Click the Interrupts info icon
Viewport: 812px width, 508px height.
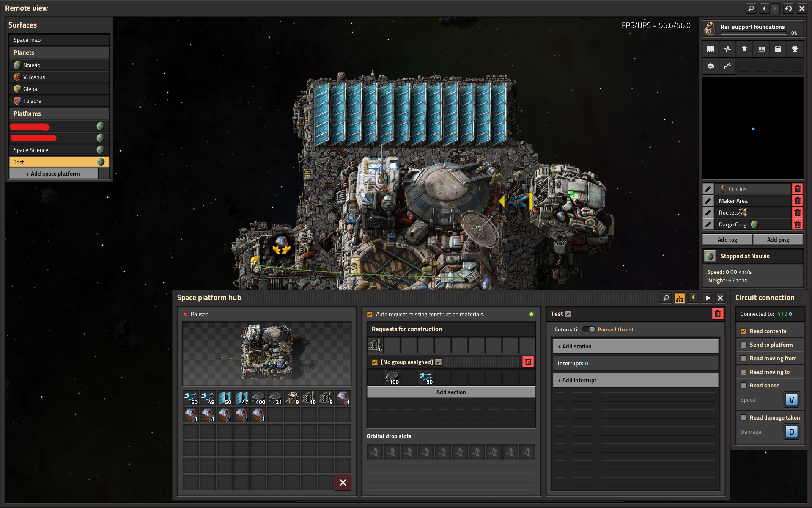click(587, 364)
